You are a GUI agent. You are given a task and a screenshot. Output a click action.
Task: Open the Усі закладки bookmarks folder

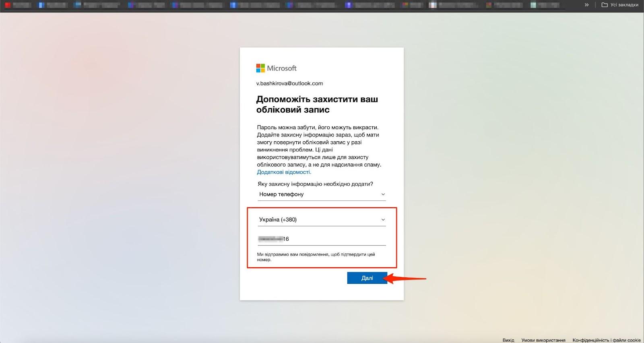pos(620,5)
